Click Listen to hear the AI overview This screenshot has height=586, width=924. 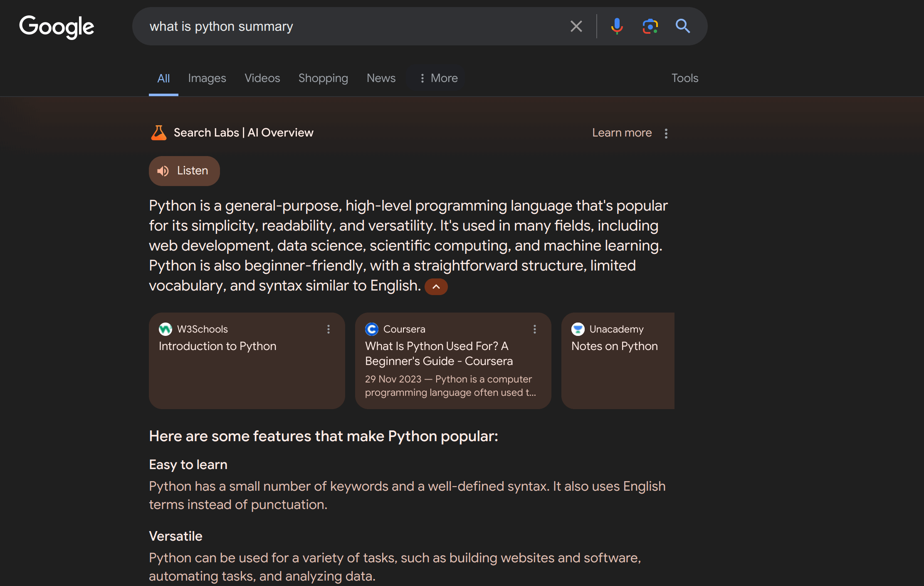[x=184, y=171]
